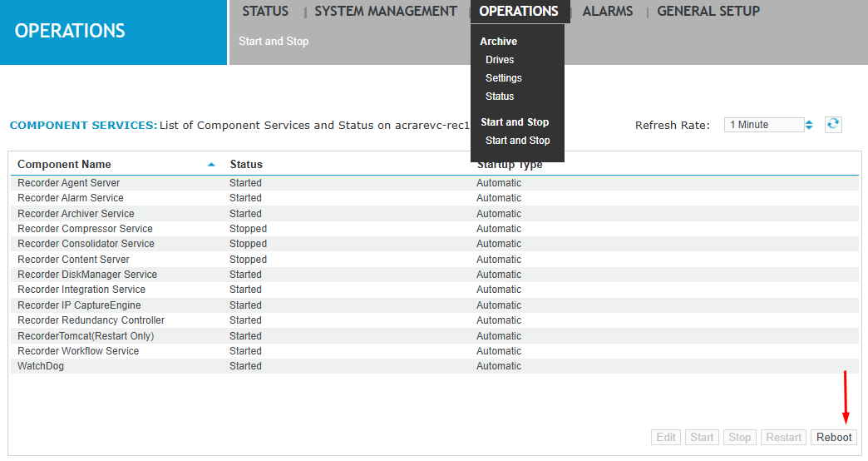This screenshot has height=461, width=868.
Task: Open the STATUS menu
Action: (x=265, y=12)
